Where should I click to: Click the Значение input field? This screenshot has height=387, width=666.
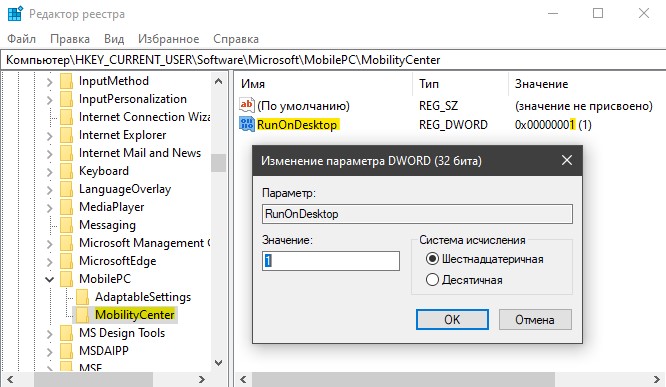click(x=331, y=260)
